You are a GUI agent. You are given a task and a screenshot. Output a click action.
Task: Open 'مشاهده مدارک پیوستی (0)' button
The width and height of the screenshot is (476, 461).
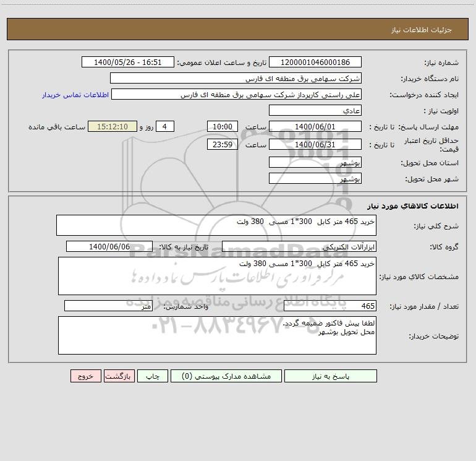click(x=226, y=376)
